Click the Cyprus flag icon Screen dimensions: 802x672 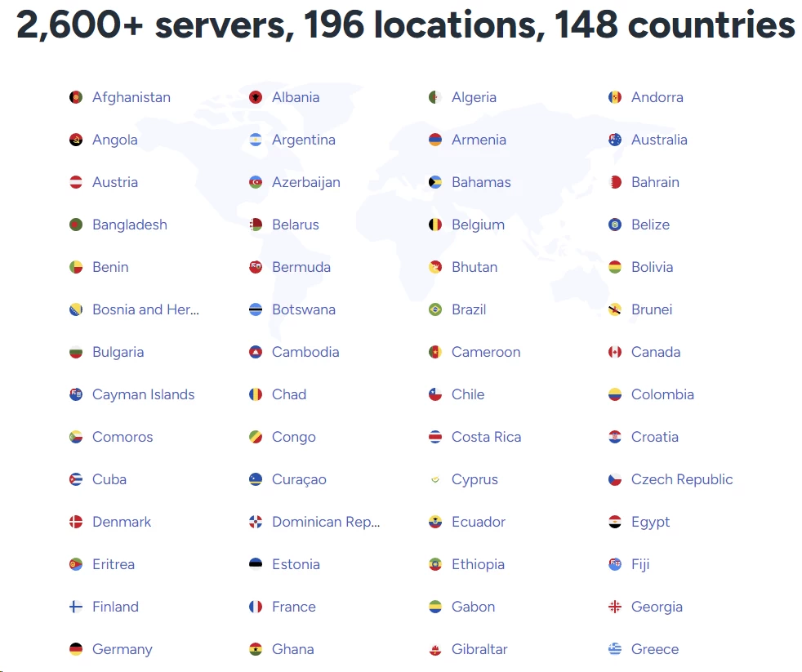(x=434, y=479)
